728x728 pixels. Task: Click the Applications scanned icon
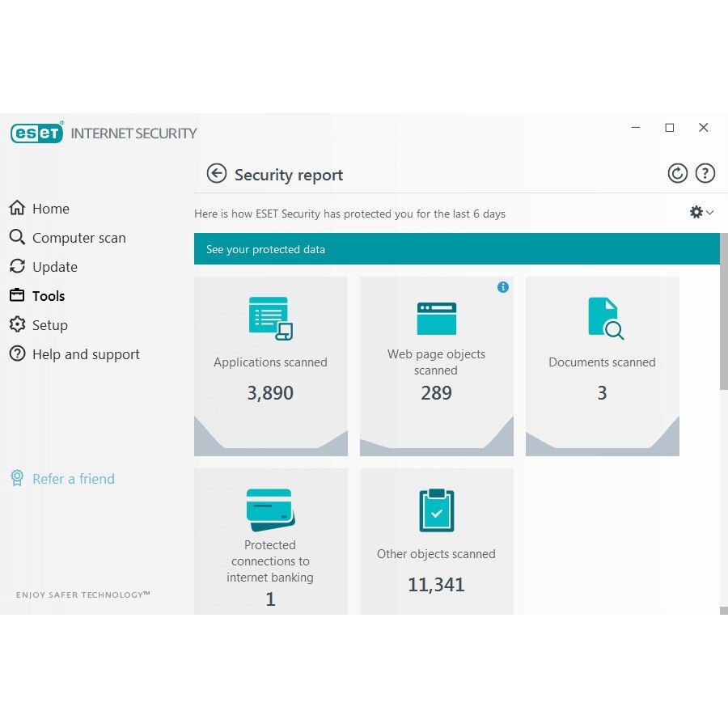coord(270,317)
